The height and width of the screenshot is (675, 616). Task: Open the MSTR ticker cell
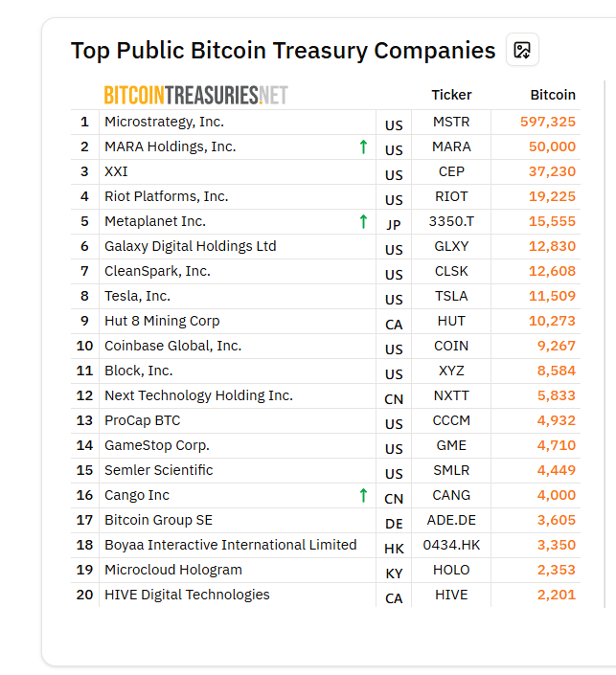451,122
